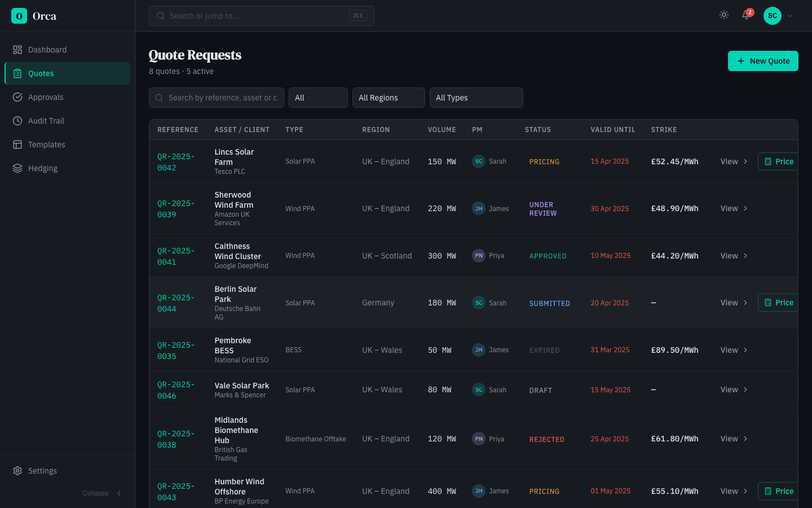Click the magnifier icon in the global search

[x=161, y=16]
